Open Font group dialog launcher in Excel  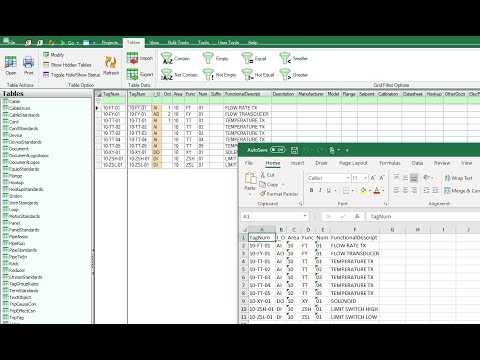point(386,204)
